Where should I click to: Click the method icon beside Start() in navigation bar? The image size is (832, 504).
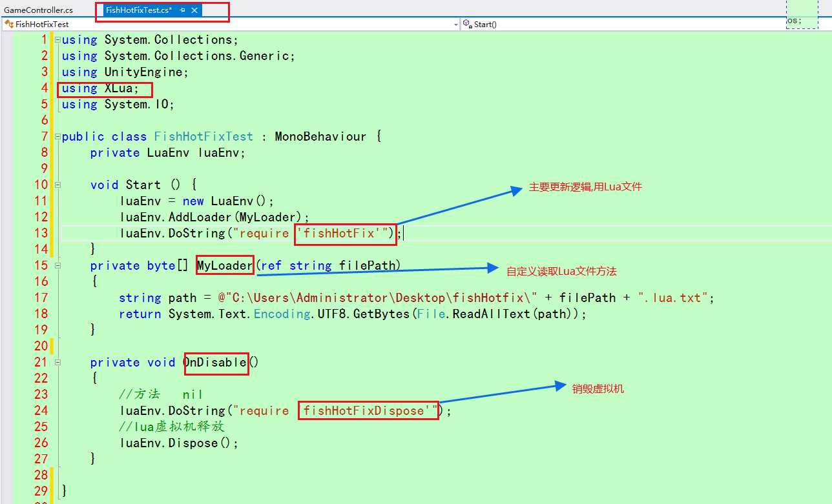point(467,24)
